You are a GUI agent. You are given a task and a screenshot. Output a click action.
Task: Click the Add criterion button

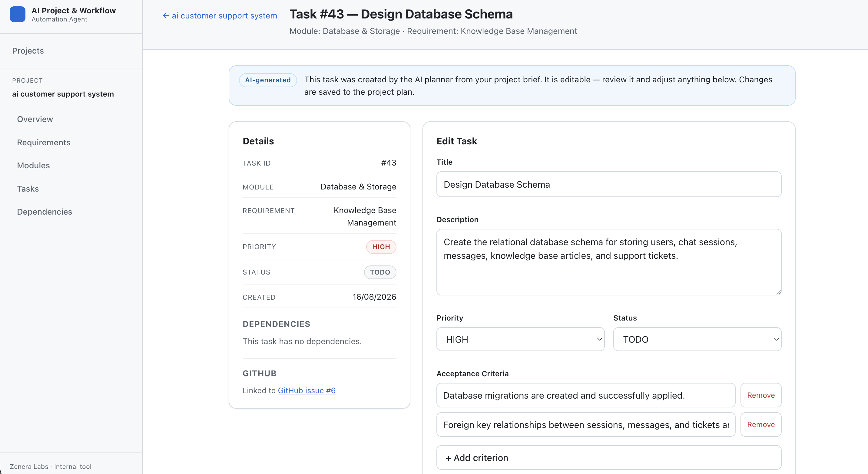pos(608,458)
